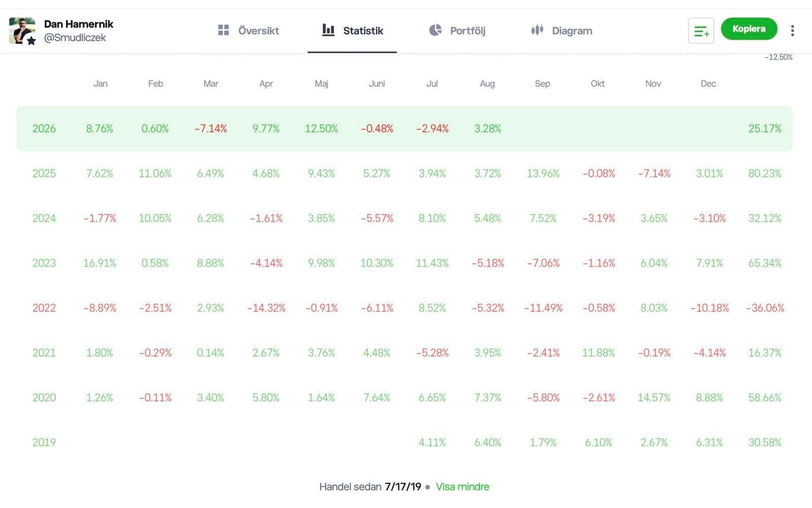Go to the Diagram tab
Image resolution: width=812 pixels, height=508 pixels.
click(561, 30)
